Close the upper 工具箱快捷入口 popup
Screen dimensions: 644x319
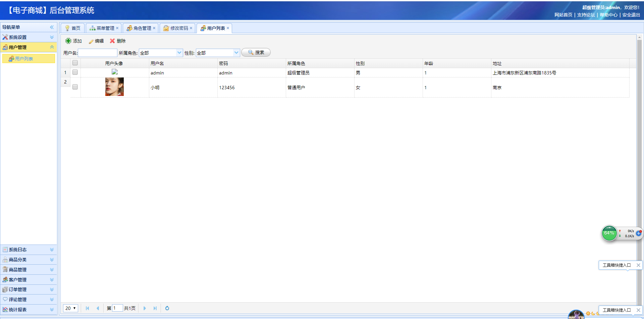638,265
